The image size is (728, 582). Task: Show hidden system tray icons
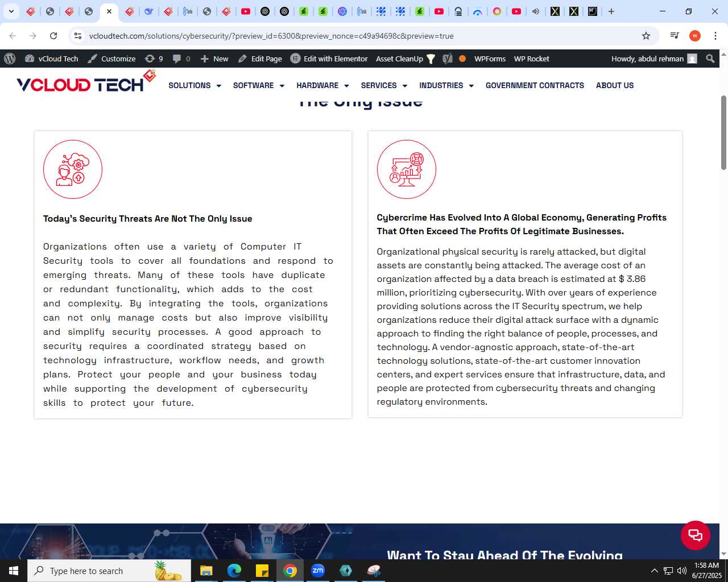(x=654, y=571)
